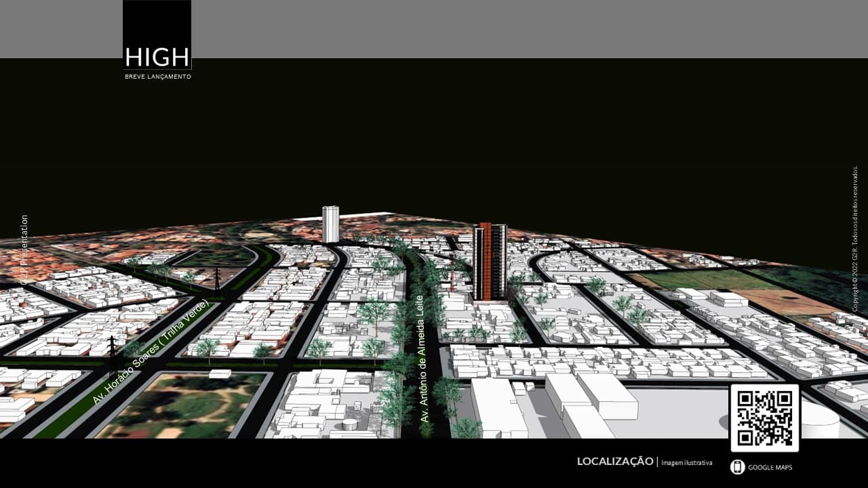
Task: Click the gray header band
Action: coord(515,28)
